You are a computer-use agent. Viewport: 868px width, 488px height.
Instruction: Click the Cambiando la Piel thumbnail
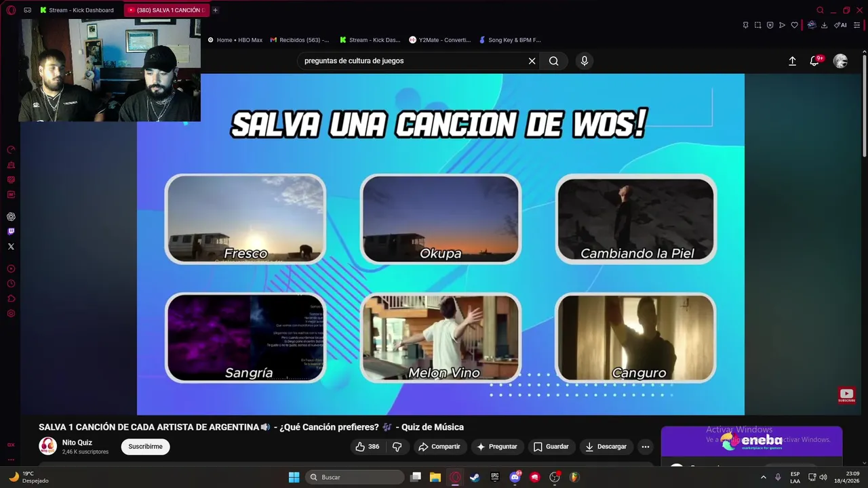pyautogui.click(x=636, y=219)
